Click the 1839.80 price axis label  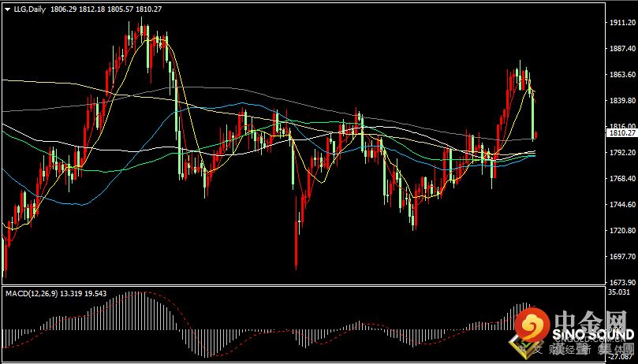tap(622, 101)
